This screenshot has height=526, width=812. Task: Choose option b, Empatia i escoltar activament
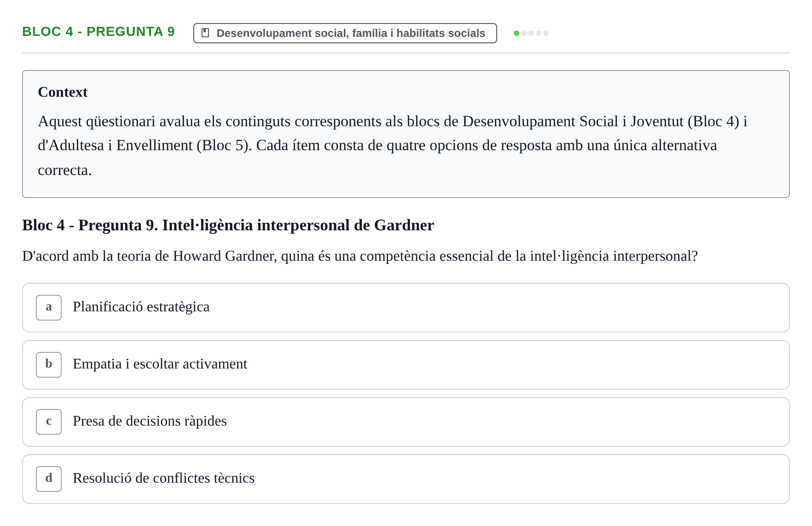(x=406, y=365)
